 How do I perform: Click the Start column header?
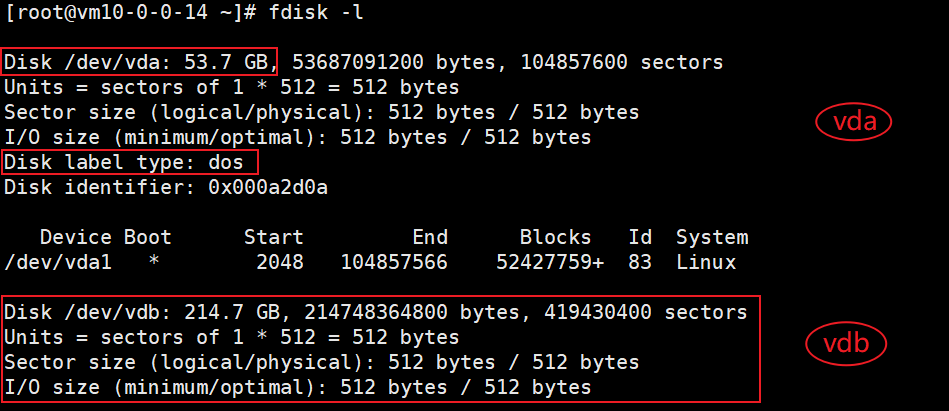[273, 237]
